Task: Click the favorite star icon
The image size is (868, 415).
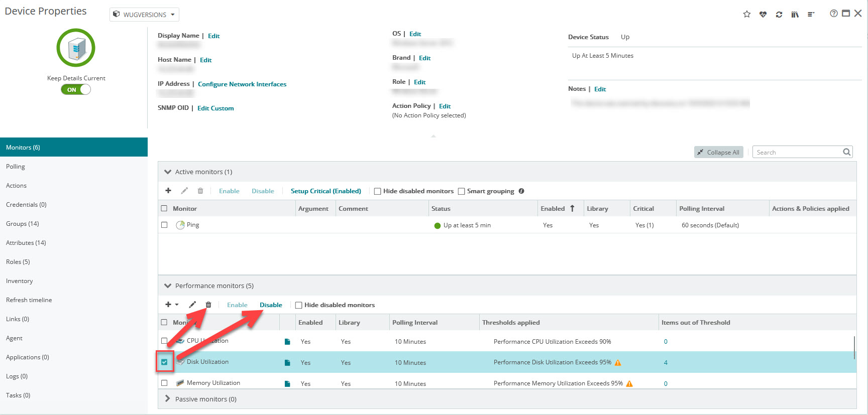Action: (x=747, y=14)
